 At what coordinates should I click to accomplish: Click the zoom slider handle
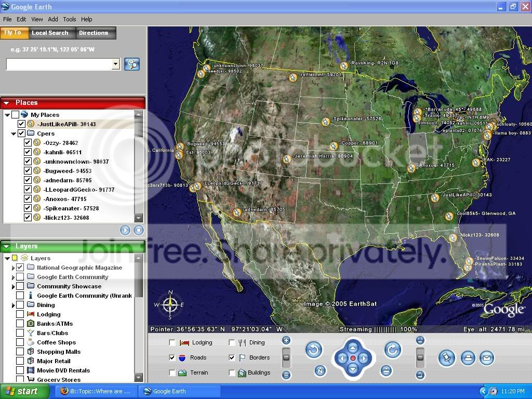(x=286, y=357)
